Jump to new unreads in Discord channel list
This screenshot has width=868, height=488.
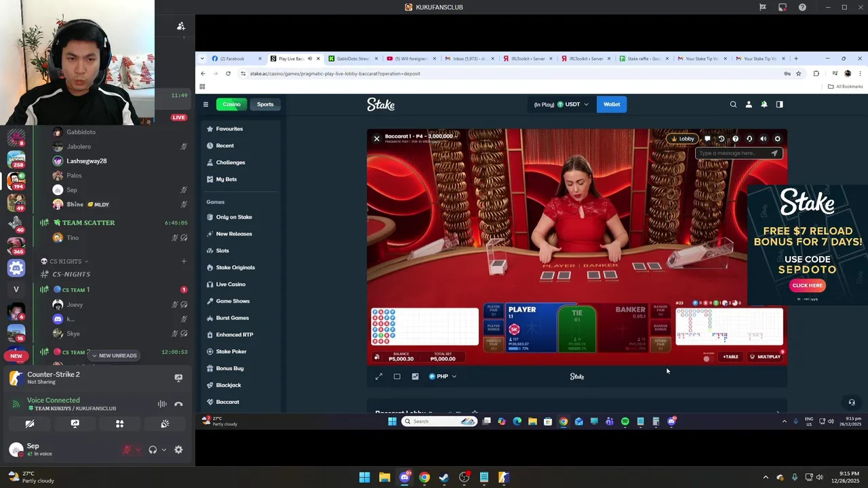click(113, 355)
